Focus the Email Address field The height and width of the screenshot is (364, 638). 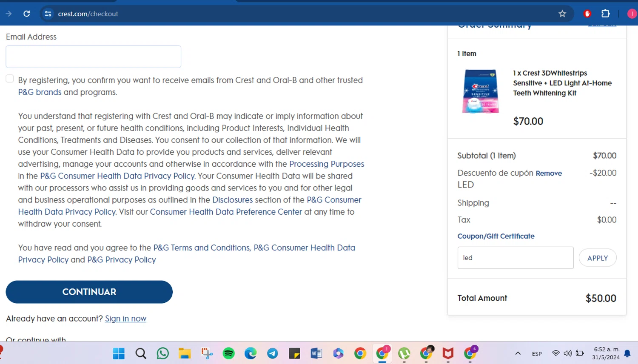(94, 57)
